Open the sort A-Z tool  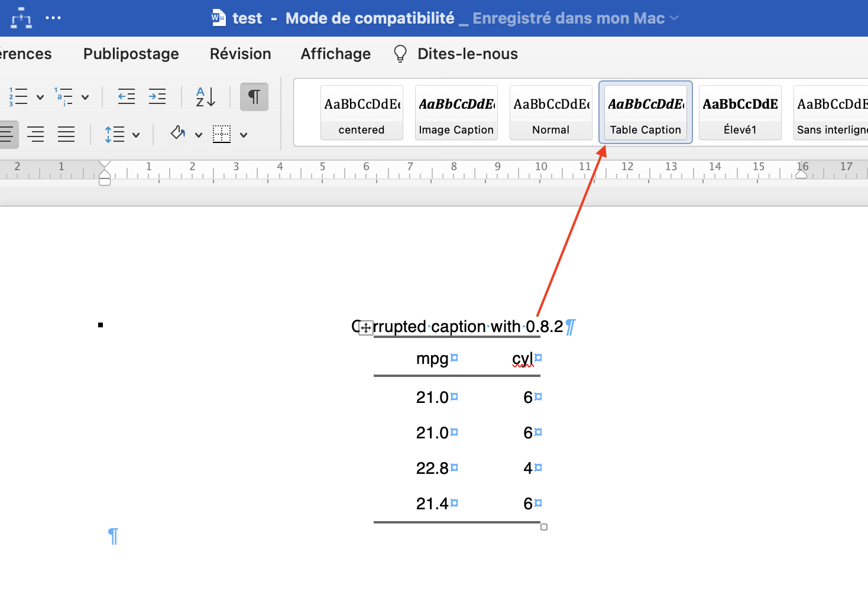[204, 96]
